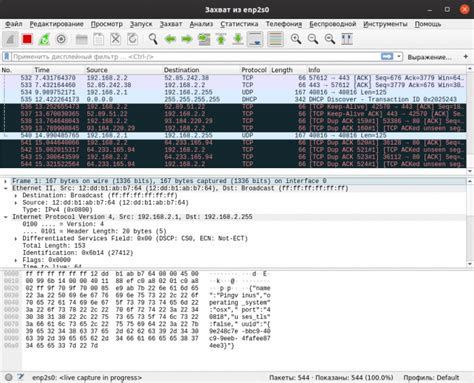Open the Редактирование menu

point(56,24)
